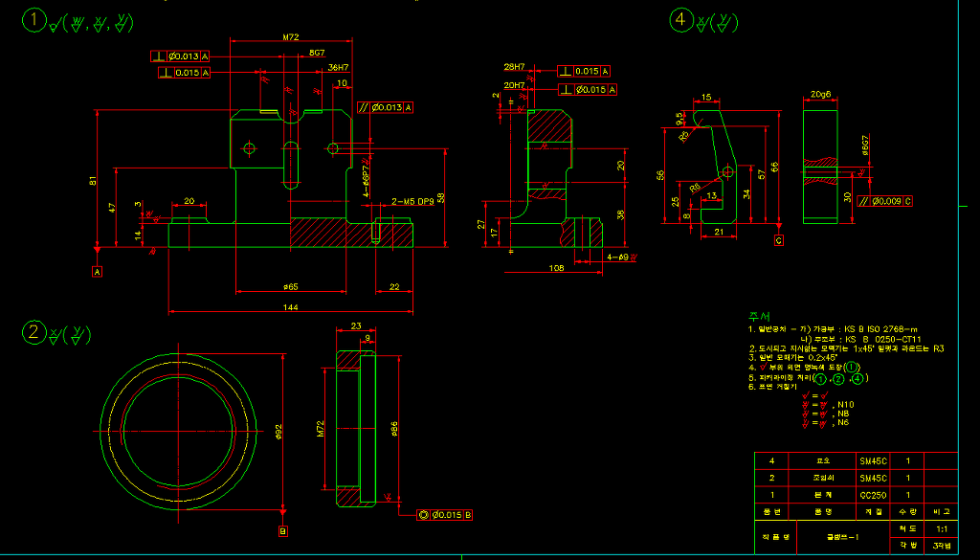The height and width of the screenshot is (560, 980).
Task: Select the R5 radius callout
Action: pos(683,134)
